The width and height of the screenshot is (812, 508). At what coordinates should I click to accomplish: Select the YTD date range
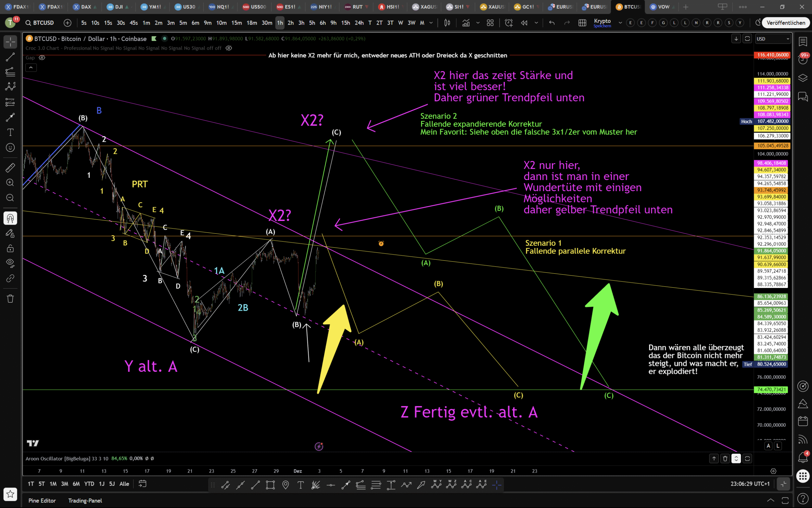(x=89, y=484)
